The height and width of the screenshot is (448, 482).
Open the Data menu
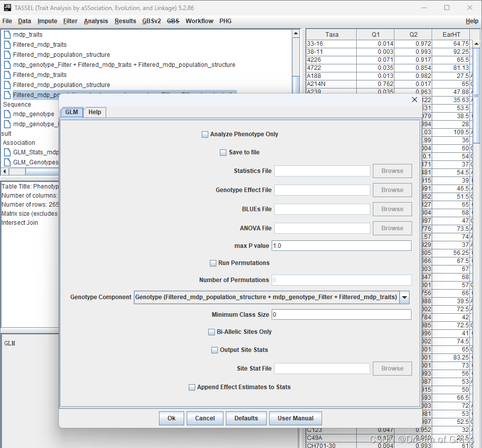coord(25,21)
